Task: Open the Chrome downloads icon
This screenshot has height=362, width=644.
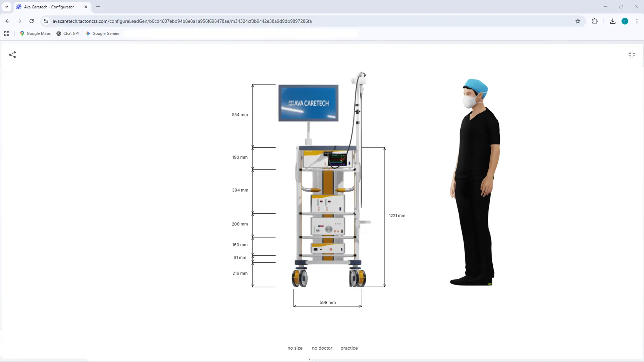Action: pos(612,21)
